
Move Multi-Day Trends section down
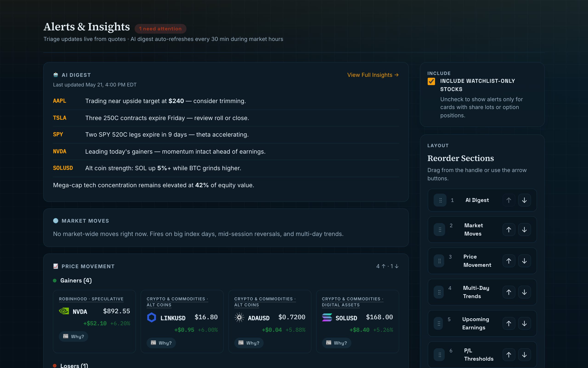tap(524, 292)
